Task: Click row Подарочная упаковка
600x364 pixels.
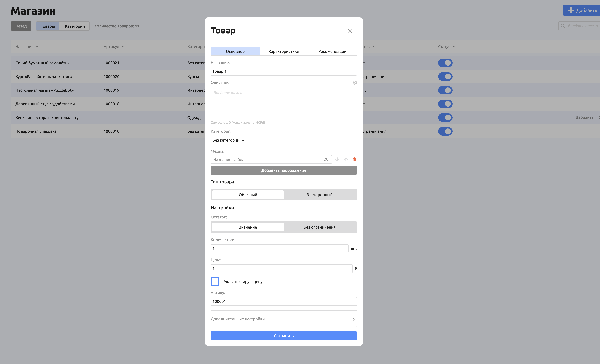Action: click(x=305, y=131)
